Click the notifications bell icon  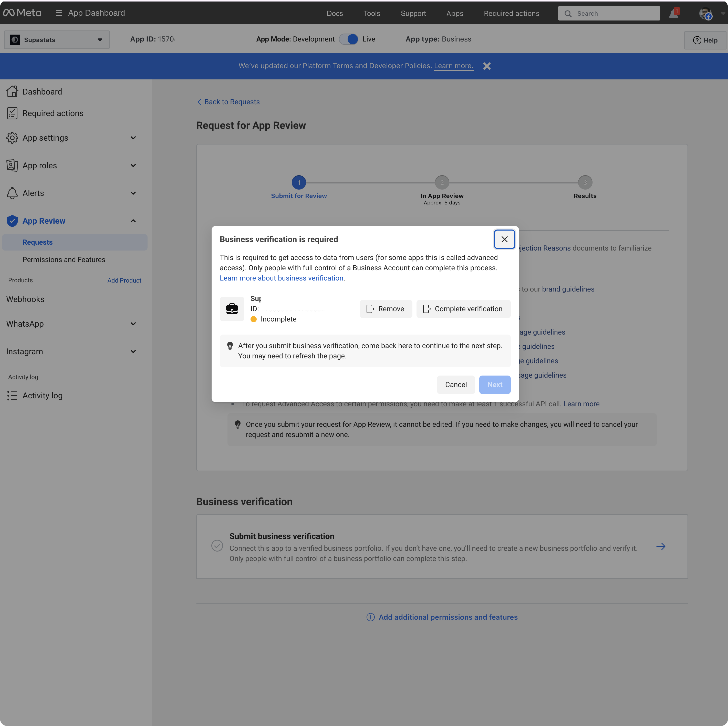[x=673, y=14]
